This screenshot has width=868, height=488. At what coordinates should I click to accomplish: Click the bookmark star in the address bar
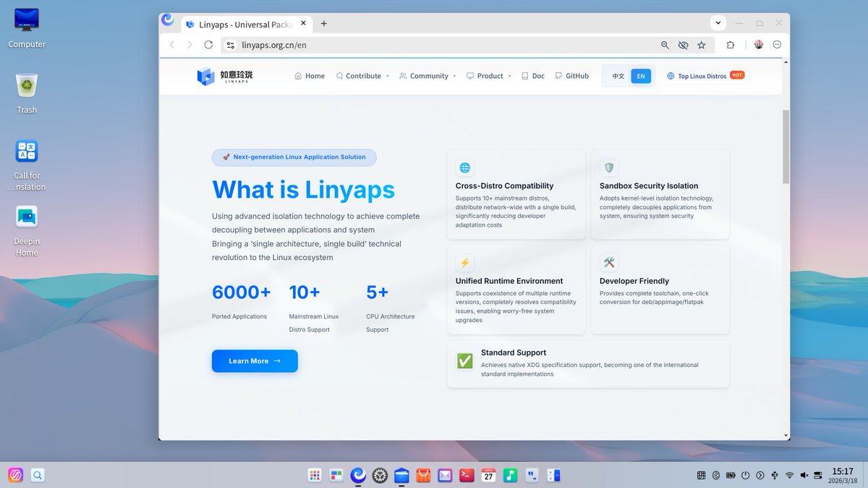point(702,45)
